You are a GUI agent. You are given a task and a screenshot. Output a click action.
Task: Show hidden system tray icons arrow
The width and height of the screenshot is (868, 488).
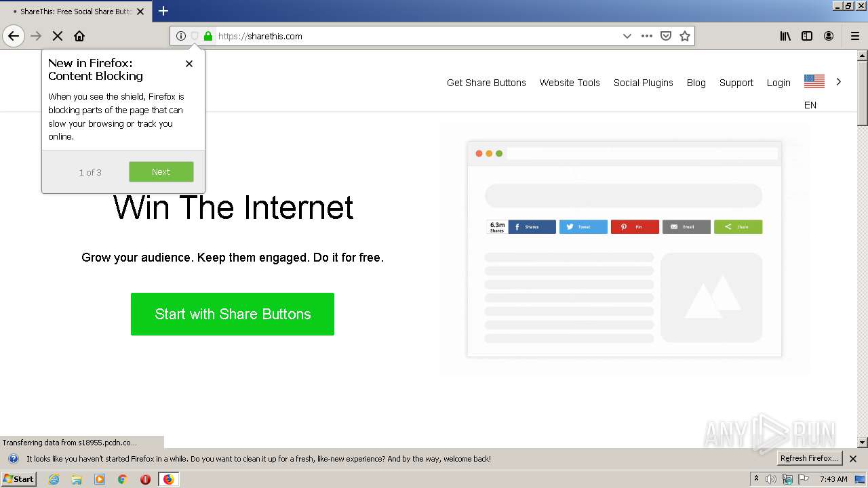point(757,479)
